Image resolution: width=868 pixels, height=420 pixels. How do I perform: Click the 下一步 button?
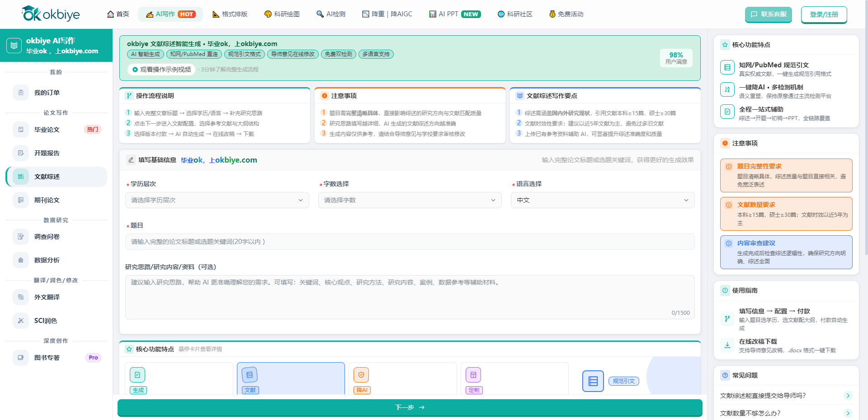pos(410,407)
